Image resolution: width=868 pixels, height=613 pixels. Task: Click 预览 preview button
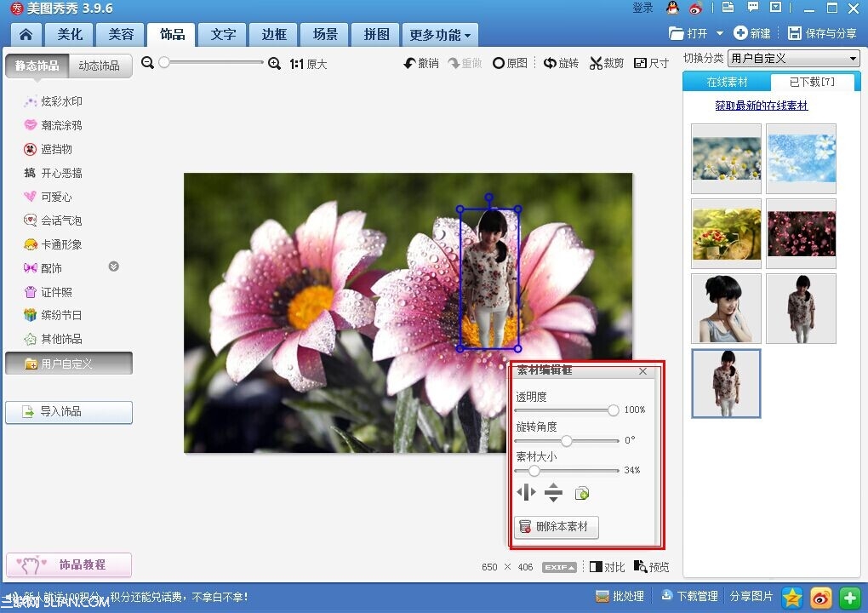pyautogui.click(x=652, y=566)
